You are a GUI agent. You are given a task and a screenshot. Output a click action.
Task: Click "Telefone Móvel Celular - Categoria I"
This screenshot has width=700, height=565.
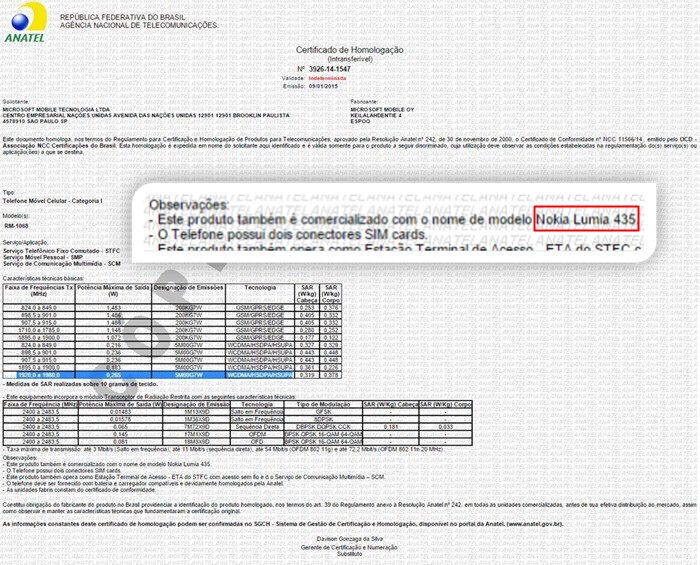pyautogui.click(x=52, y=201)
